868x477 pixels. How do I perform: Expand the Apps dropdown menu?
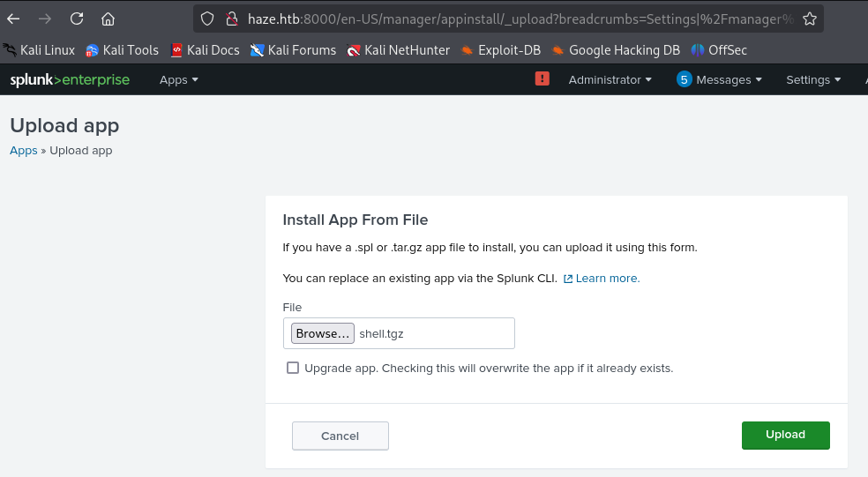coord(178,80)
